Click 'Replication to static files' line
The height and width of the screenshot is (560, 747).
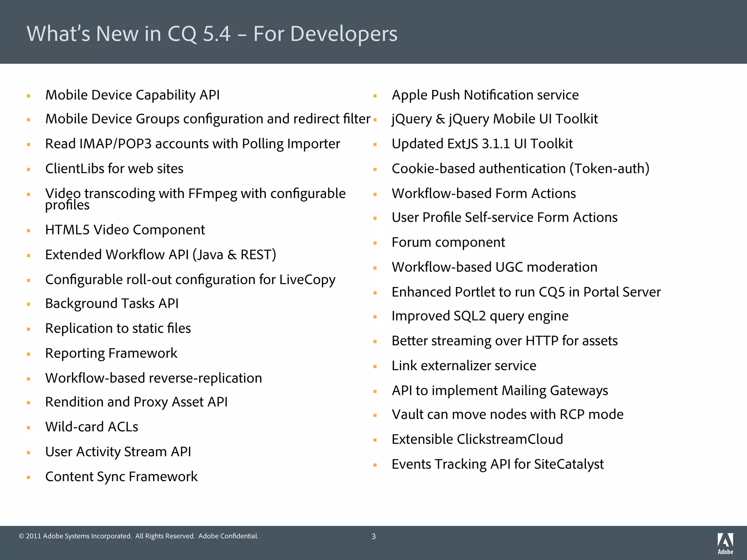point(118,328)
